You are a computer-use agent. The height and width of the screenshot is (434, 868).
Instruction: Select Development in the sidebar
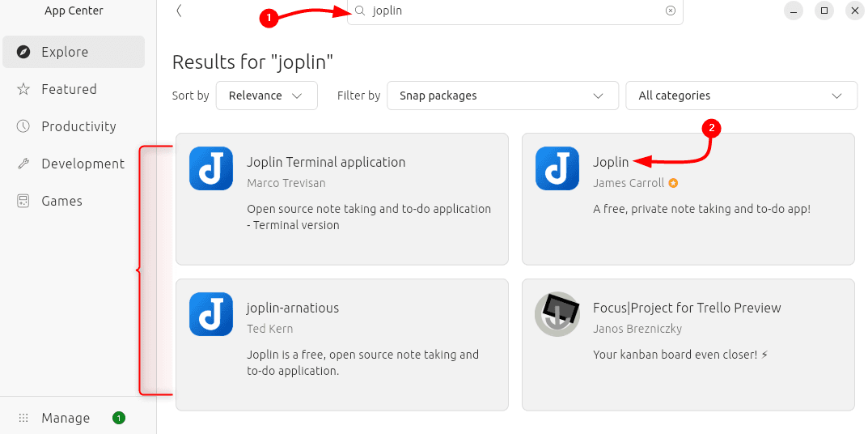(83, 164)
